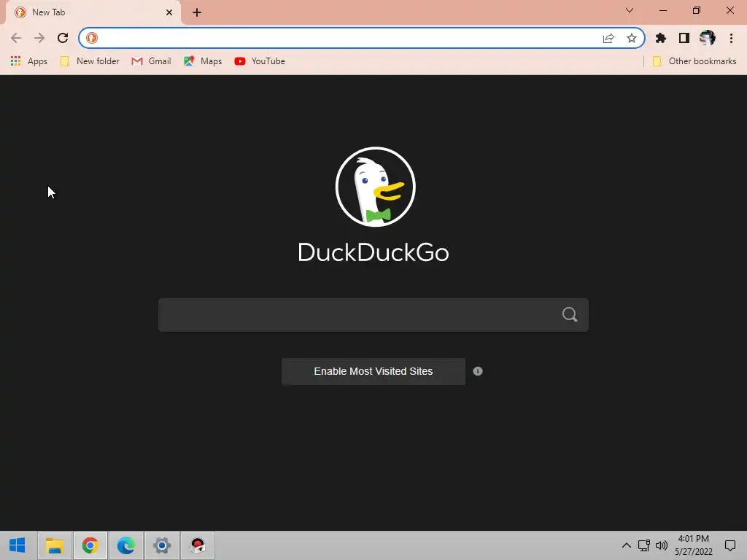Close the New Tab tab
Image resolution: width=747 pixels, height=560 pixels.
169,12
